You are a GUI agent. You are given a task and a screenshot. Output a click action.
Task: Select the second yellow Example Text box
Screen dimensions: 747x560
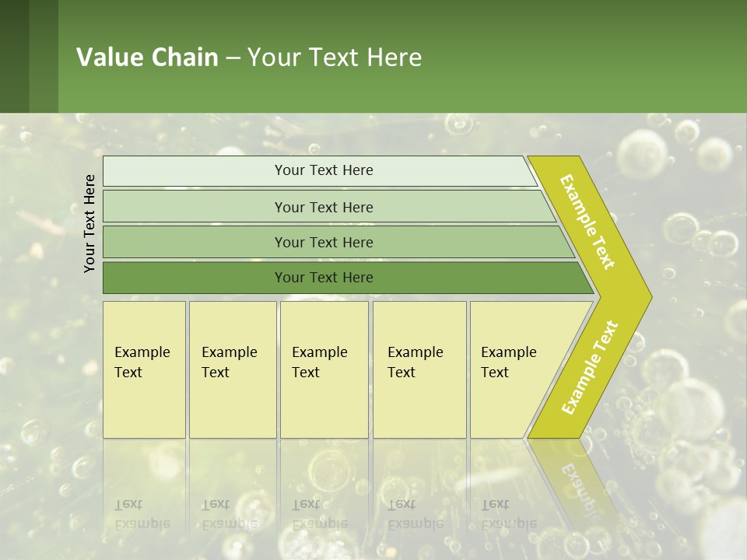pos(232,369)
